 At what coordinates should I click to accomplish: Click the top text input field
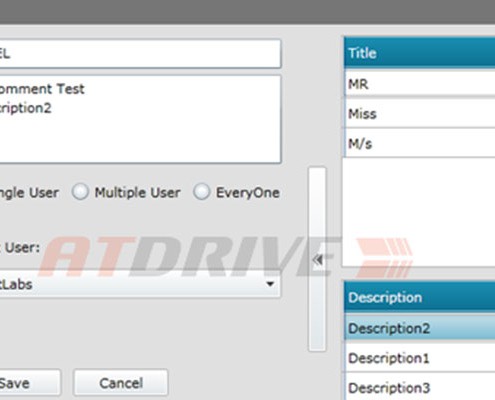[x=140, y=54]
